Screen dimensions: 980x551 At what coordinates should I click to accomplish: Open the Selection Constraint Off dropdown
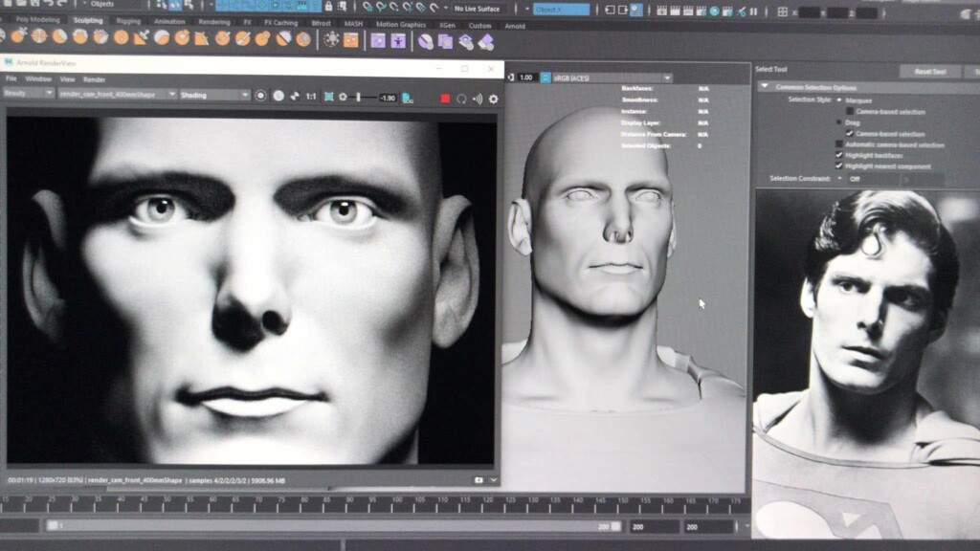[x=872, y=179]
